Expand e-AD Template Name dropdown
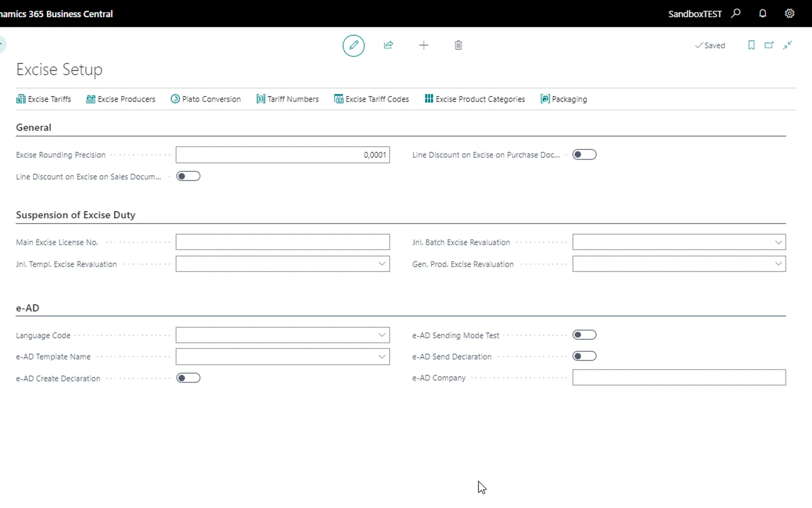 (x=382, y=357)
